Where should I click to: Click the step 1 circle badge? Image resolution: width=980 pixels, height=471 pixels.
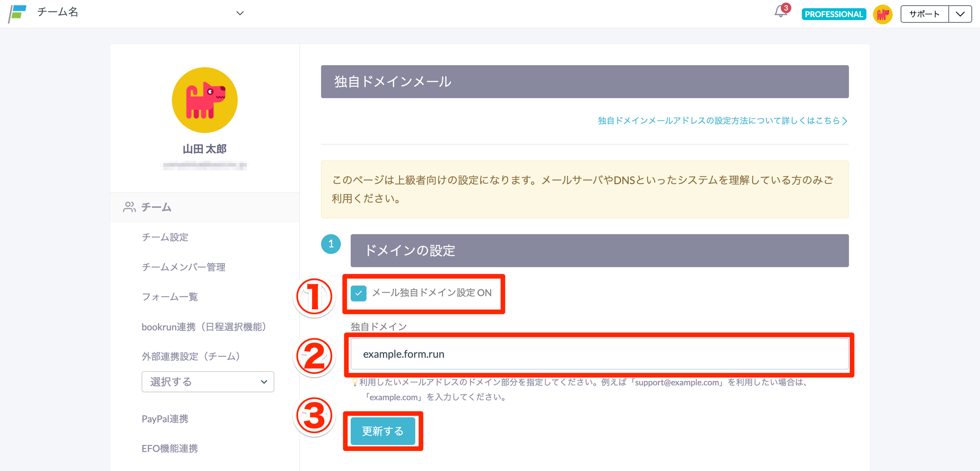331,244
